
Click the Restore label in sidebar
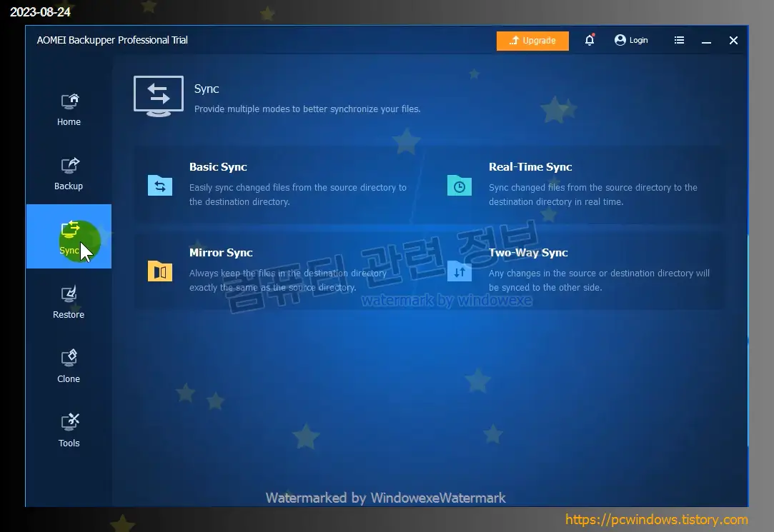[x=69, y=315]
